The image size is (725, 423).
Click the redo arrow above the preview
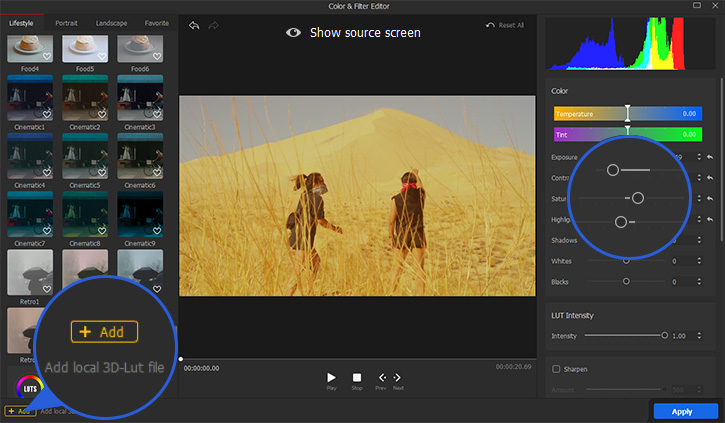coord(213,25)
